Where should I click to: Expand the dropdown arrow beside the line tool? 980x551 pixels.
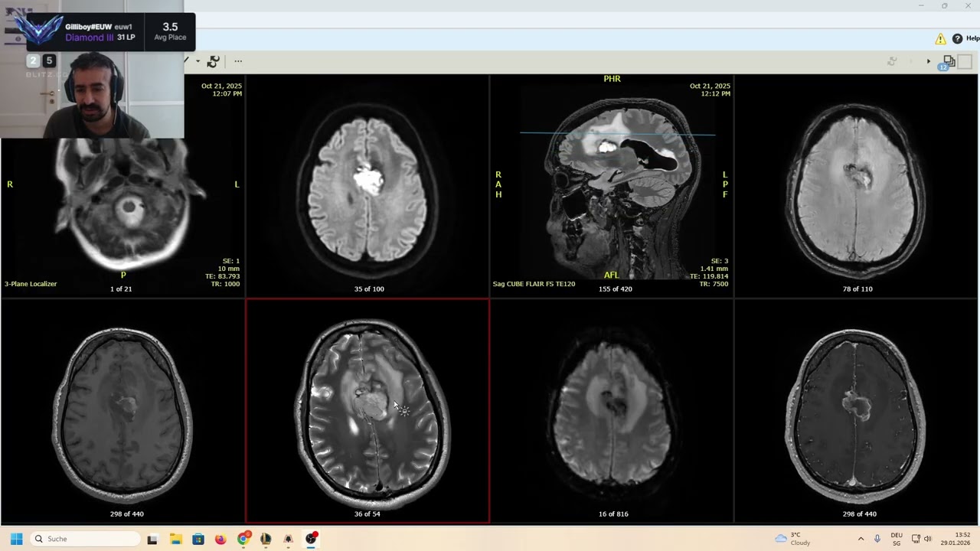[198, 61]
